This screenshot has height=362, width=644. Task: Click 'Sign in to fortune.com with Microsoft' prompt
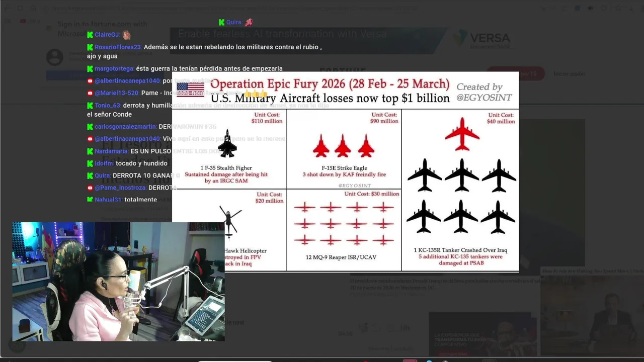click(102, 29)
